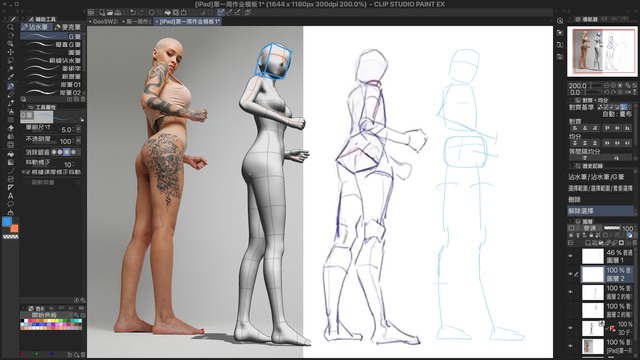Image resolution: width=640 pixels, height=360 pixels.
Task: Click new raster layer icon in Layer panel
Action: click(587, 243)
